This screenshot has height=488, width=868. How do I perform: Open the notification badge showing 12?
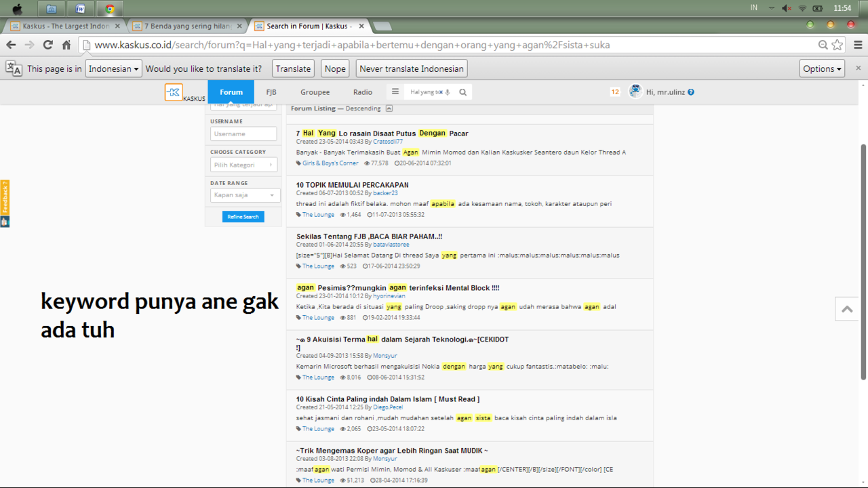[x=614, y=92]
